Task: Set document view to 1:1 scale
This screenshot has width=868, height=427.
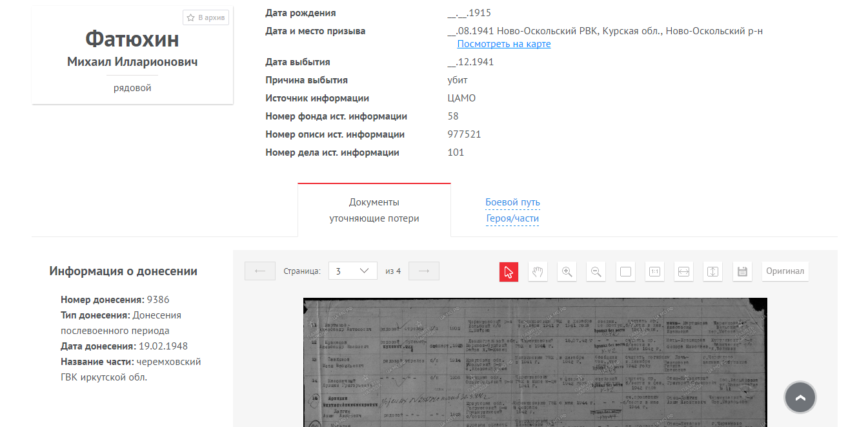Action: pos(654,271)
